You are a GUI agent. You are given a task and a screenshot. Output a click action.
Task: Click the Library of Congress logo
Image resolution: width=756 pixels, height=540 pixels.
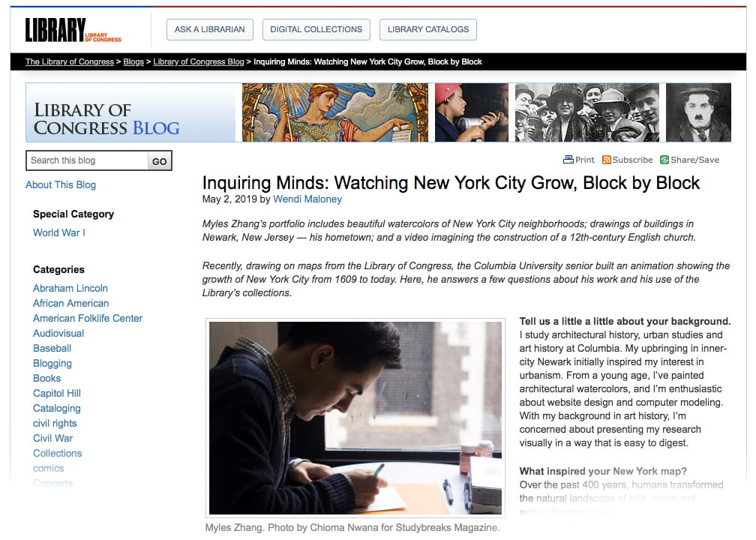click(x=73, y=30)
